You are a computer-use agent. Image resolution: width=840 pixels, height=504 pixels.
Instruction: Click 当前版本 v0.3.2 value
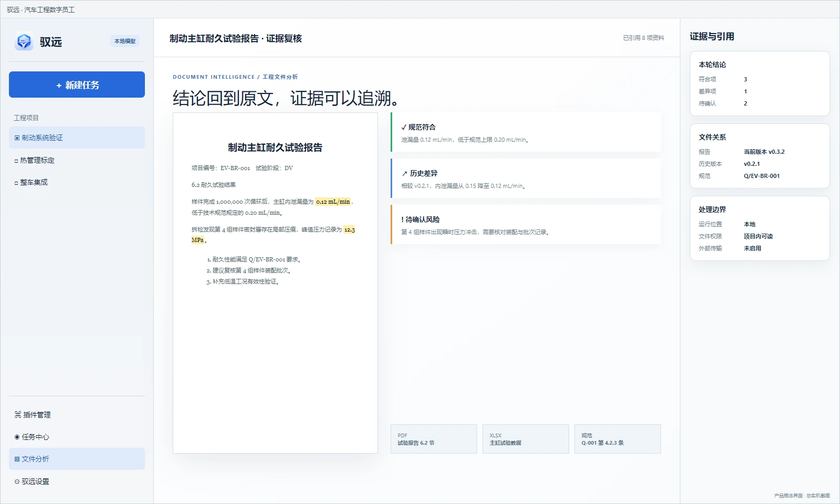(764, 152)
